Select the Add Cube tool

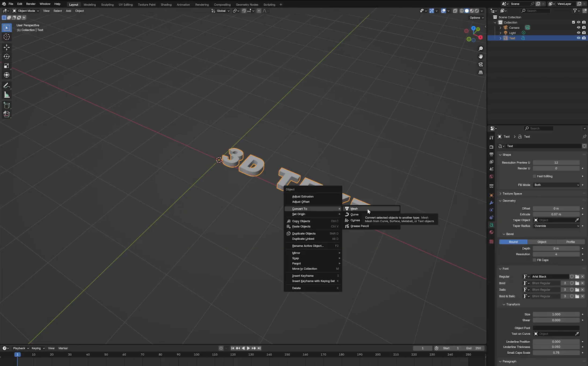pos(7,105)
